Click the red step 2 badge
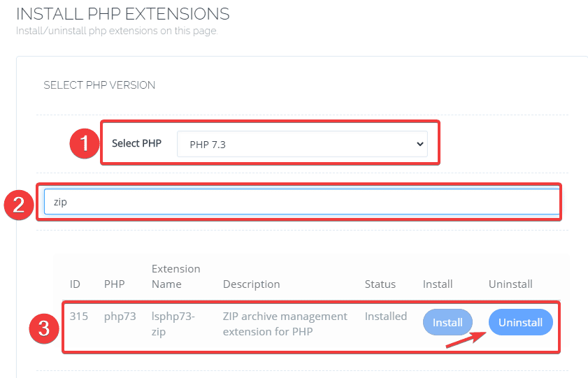 tap(18, 203)
